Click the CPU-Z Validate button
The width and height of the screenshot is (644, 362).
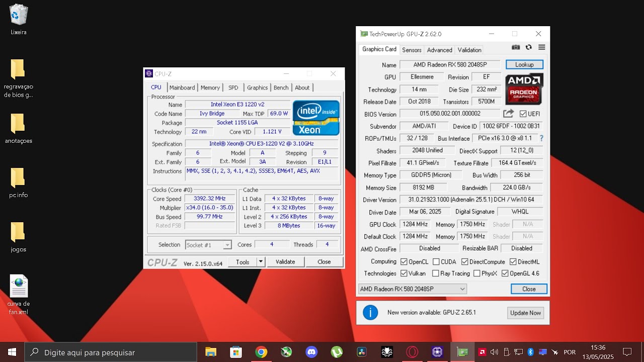pos(285,261)
